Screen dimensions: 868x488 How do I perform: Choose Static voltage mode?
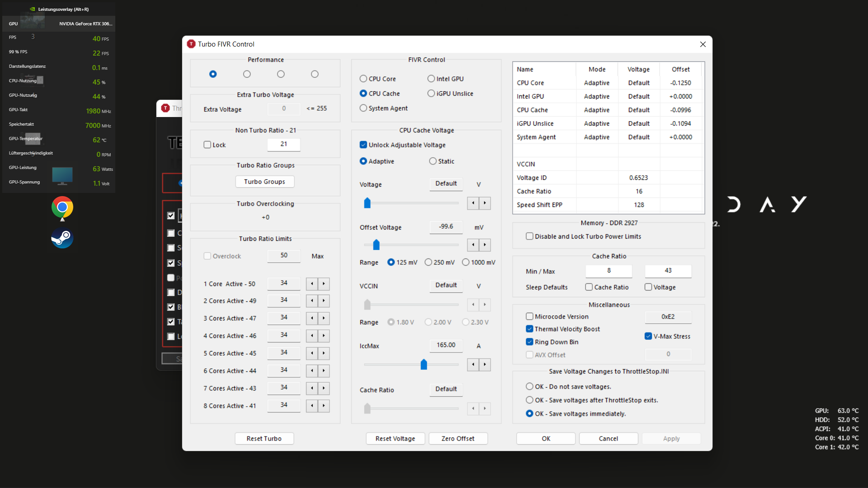click(433, 161)
